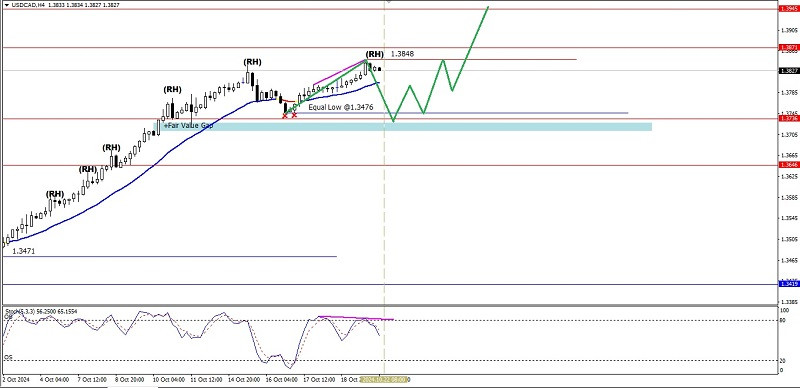Click the 7 Oct 12:00 time axis label
The image size is (800, 388).
tap(92, 380)
